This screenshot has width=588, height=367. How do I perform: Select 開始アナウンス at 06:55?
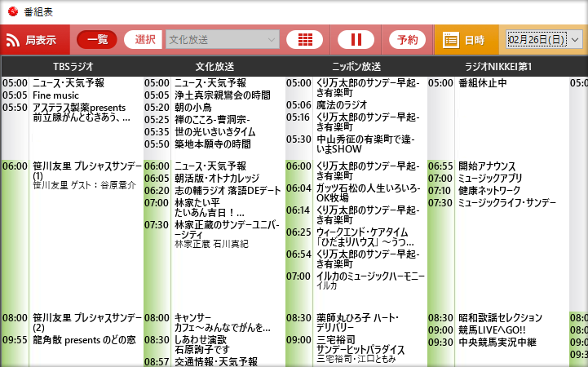[x=487, y=166]
